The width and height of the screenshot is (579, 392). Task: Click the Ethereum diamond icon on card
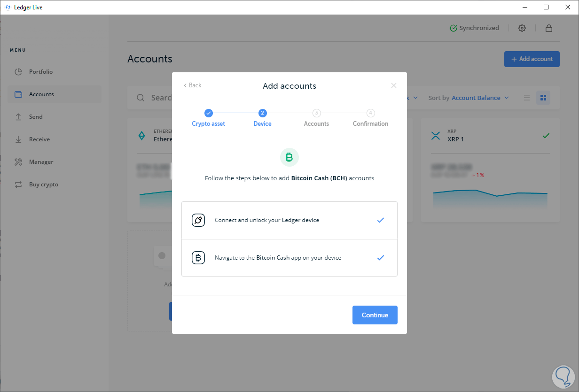coord(141,136)
